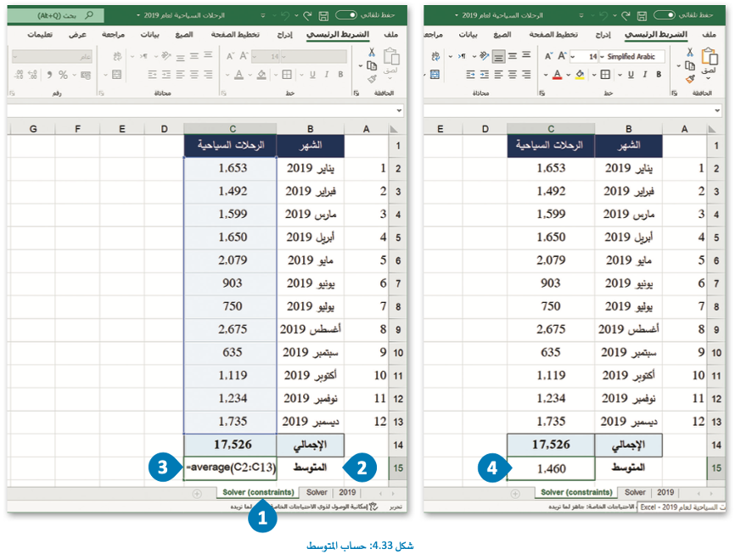This screenshot has width=735, height=560.
Task: Click red Font Color swatch in right window
Action: pos(557,75)
